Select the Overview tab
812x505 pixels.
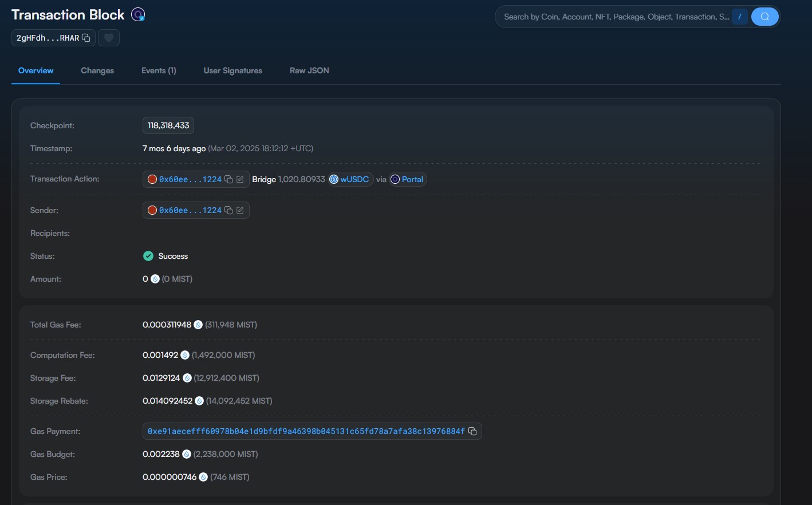[x=36, y=70]
